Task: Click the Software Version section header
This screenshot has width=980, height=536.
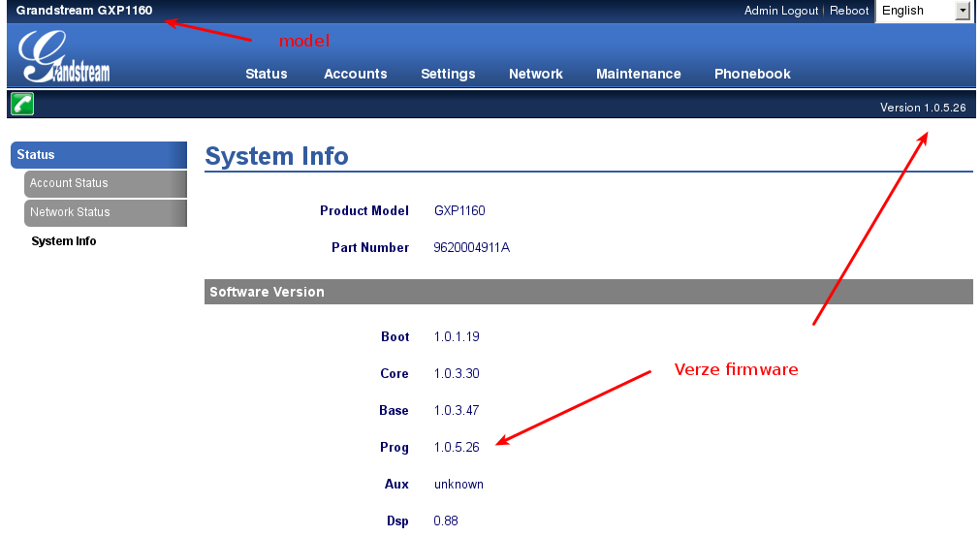Action: [587, 292]
